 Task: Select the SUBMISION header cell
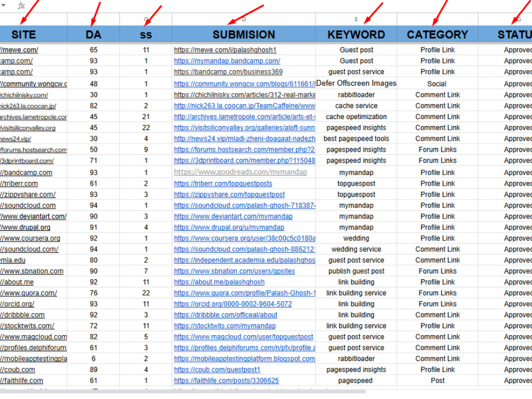pos(244,34)
